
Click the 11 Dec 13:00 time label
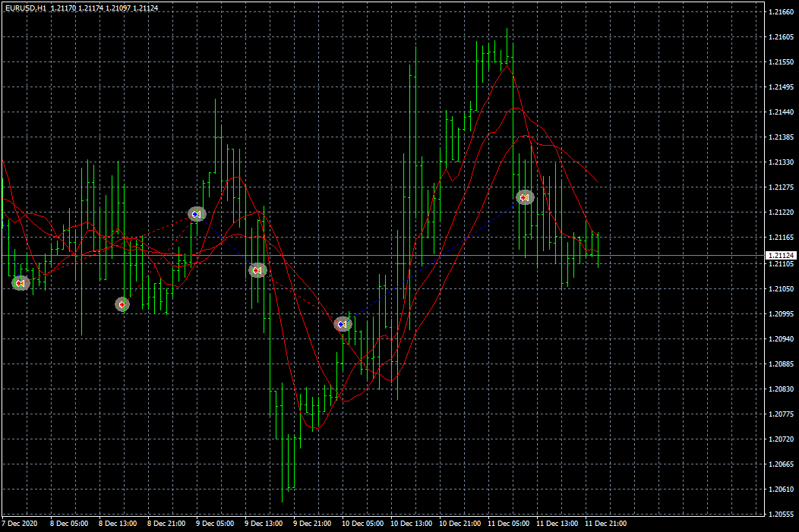(557, 524)
